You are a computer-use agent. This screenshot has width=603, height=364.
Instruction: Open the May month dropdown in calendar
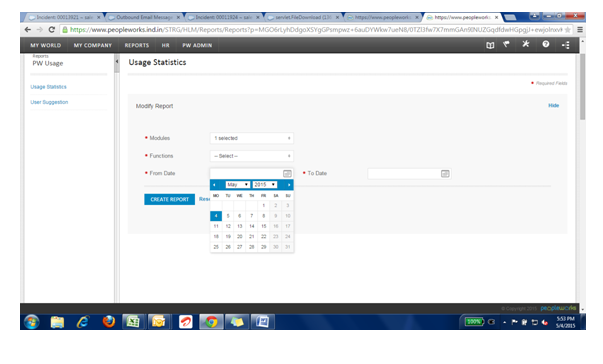(x=237, y=184)
